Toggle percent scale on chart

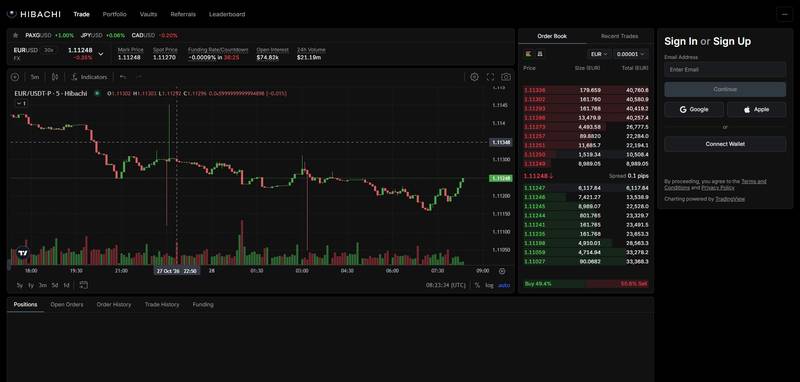[477, 285]
